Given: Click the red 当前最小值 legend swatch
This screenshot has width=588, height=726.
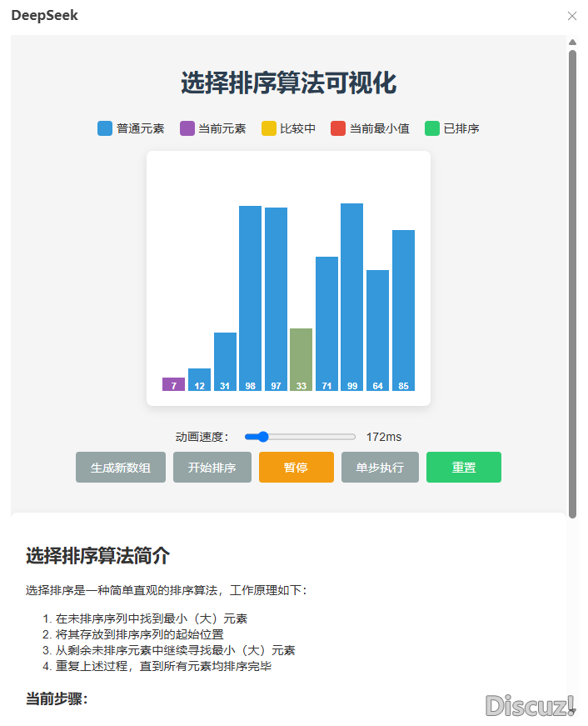Looking at the screenshot, I should pos(338,128).
